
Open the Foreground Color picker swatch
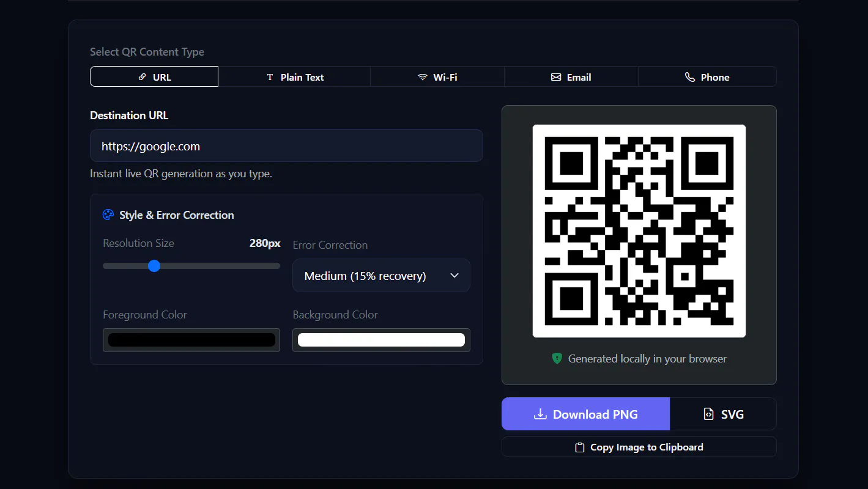(191, 340)
